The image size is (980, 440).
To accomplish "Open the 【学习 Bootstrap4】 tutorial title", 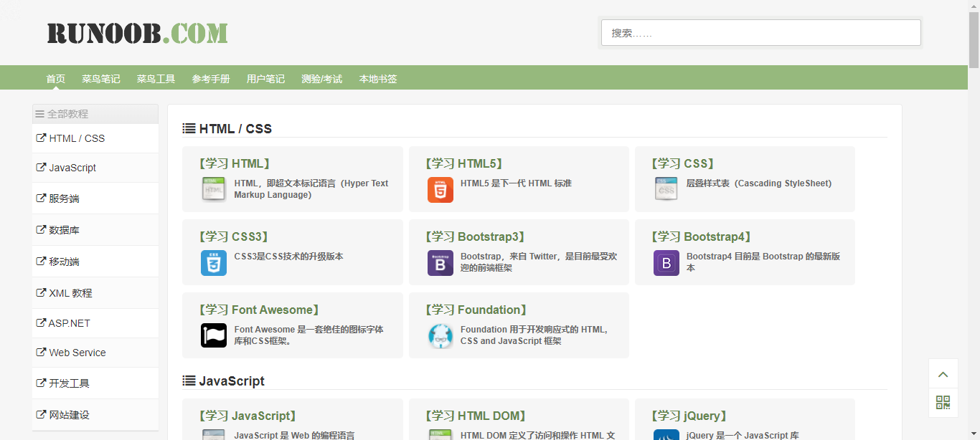I will click(701, 236).
